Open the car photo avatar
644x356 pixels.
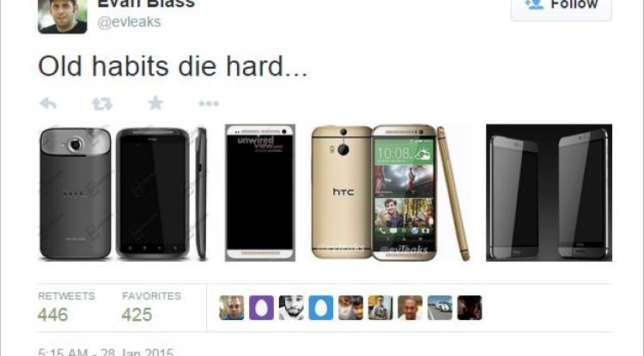coord(440,308)
